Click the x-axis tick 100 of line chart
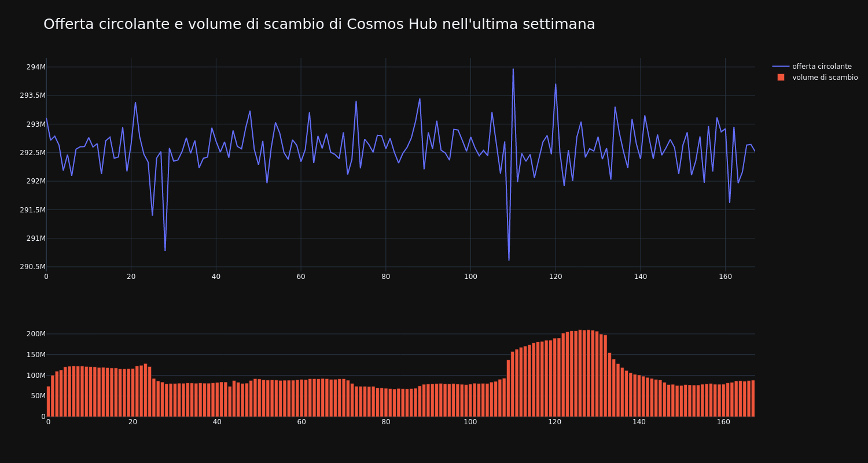The image size is (868, 463). click(470, 277)
